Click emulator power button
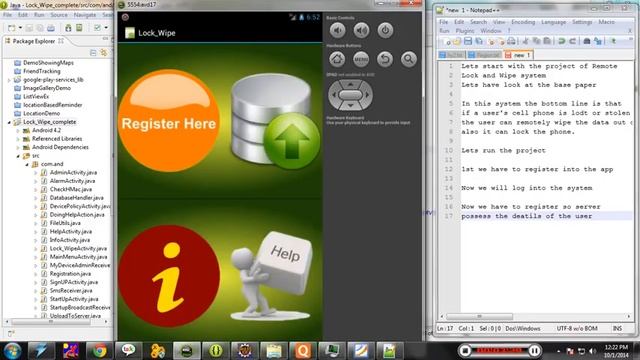 click(385, 30)
